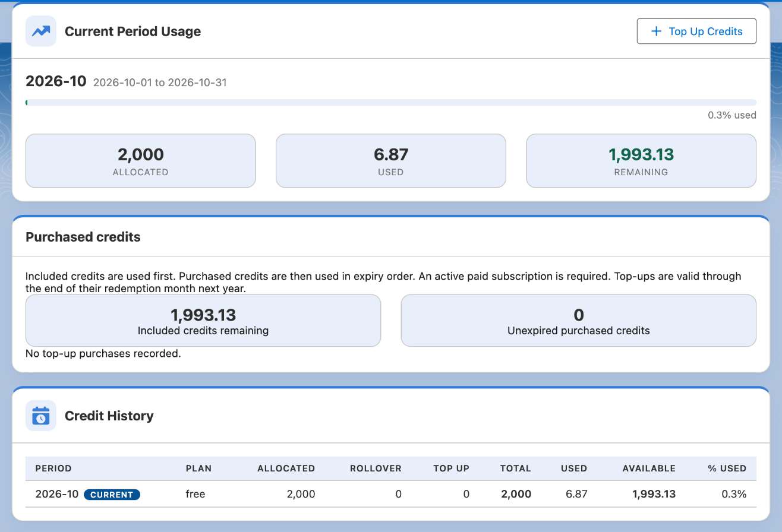The width and height of the screenshot is (782, 532).
Task: Click the Top Up value 0 in the table row
Action: (466, 494)
